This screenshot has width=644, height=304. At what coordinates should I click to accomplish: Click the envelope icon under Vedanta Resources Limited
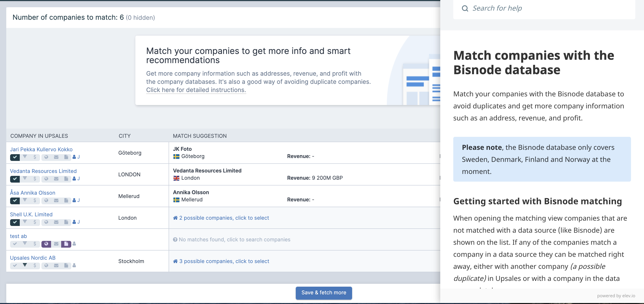click(x=56, y=179)
